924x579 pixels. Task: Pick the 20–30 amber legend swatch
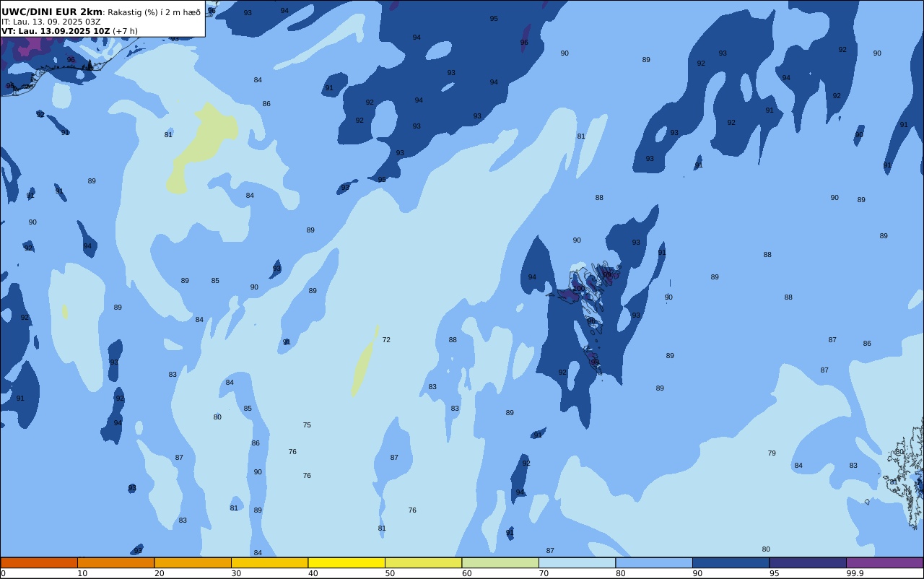click(x=193, y=562)
